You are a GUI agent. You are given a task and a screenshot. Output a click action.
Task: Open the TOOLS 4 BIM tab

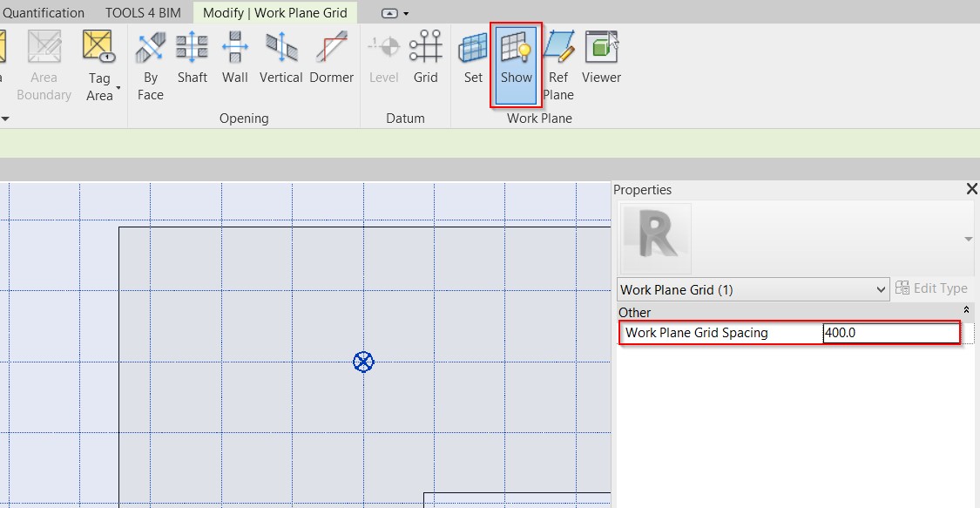(143, 13)
